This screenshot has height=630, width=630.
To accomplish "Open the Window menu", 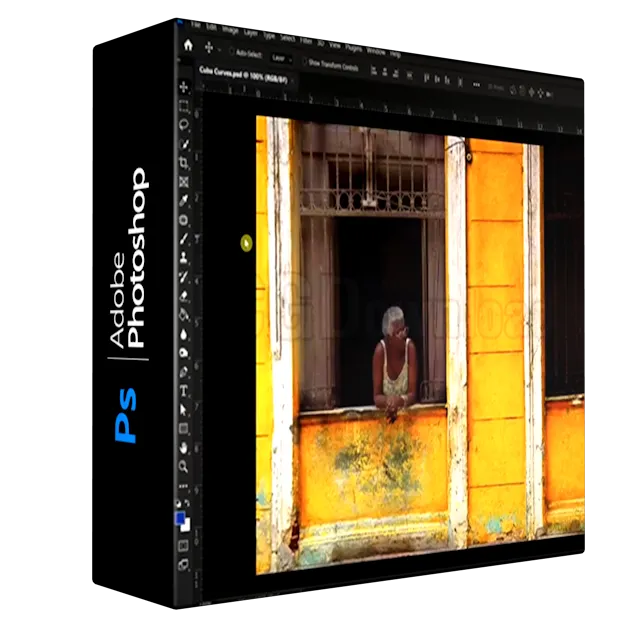I will tap(376, 51).
